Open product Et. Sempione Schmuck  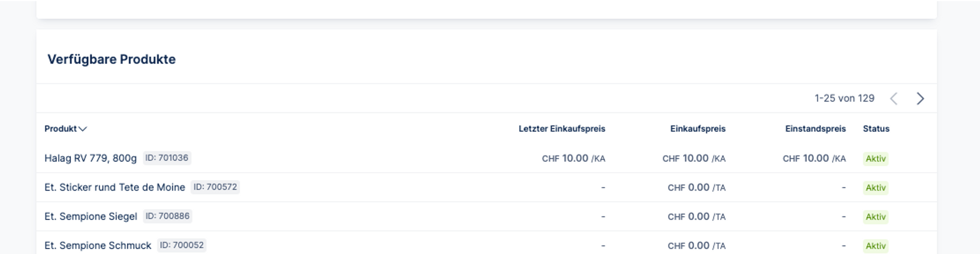click(x=98, y=246)
